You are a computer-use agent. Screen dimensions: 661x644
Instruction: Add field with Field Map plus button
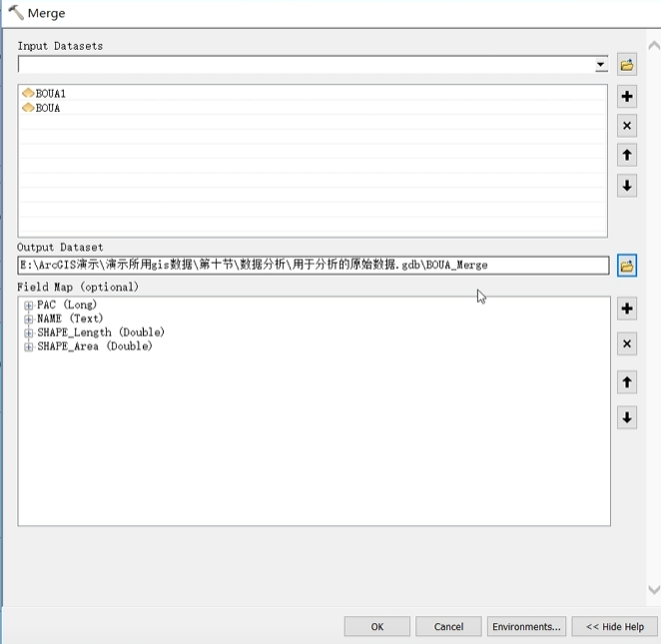(627, 309)
